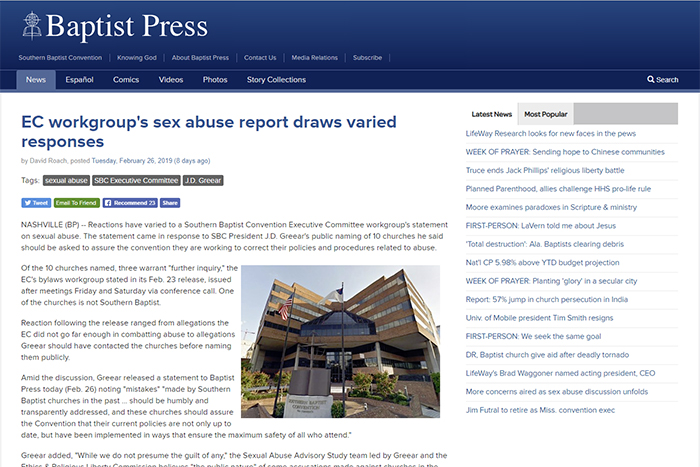The image size is (700, 467).
Task: Open 'Planned Parenthood, allies challenge HHS' story
Action: coord(558,189)
